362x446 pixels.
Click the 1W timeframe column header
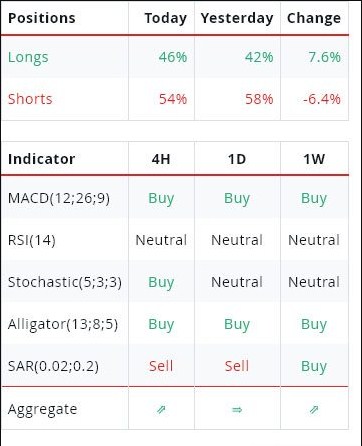314,159
